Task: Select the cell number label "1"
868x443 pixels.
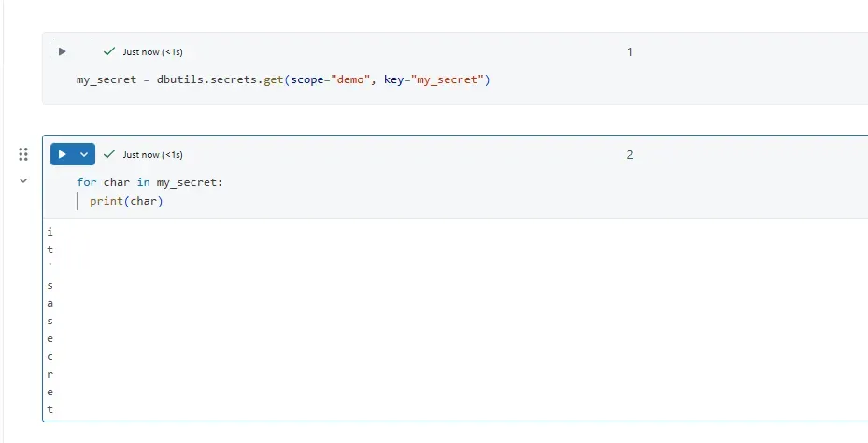Action: tap(630, 52)
